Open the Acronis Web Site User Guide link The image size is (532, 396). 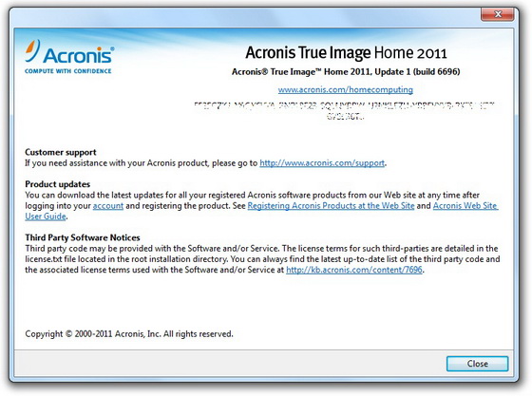click(x=465, y=206)
